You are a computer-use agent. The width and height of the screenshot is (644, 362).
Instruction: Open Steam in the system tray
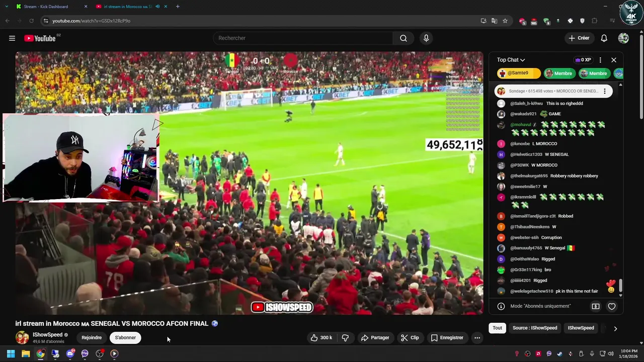[560, 354]
